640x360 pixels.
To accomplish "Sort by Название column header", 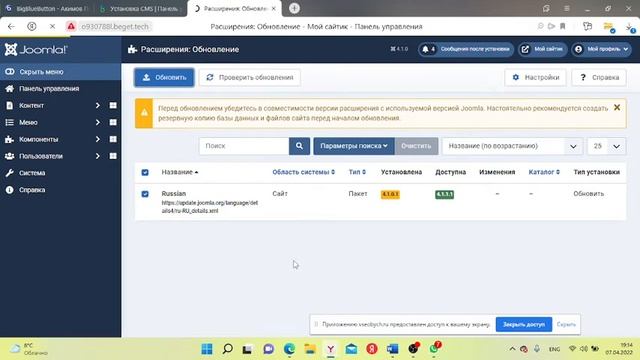I will point(180,172).
